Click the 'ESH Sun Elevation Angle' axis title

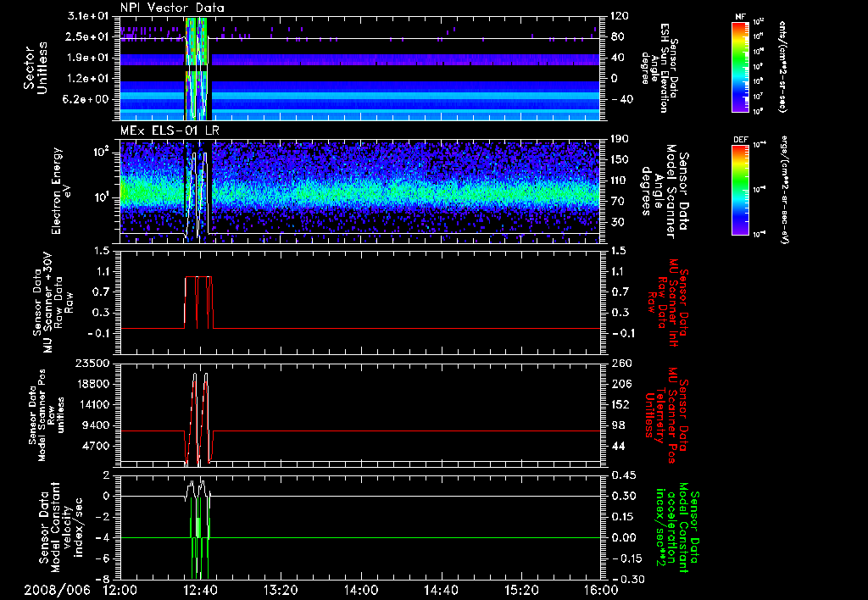[x=659, y=68]
